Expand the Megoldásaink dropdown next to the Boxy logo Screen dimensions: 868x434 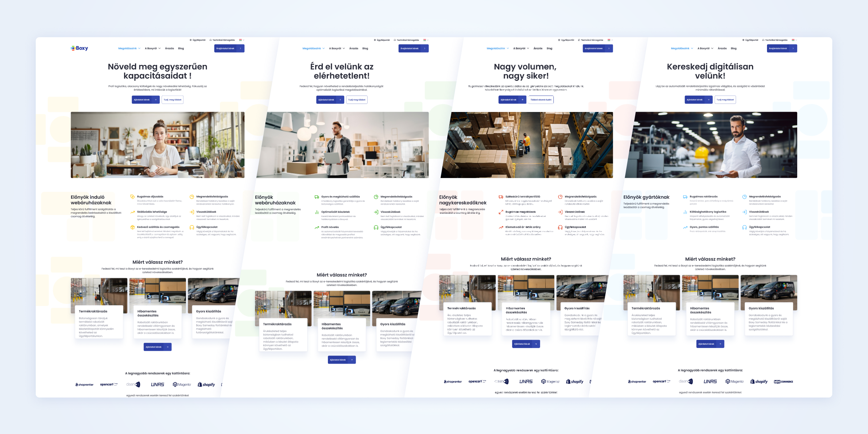click(129, 49)
